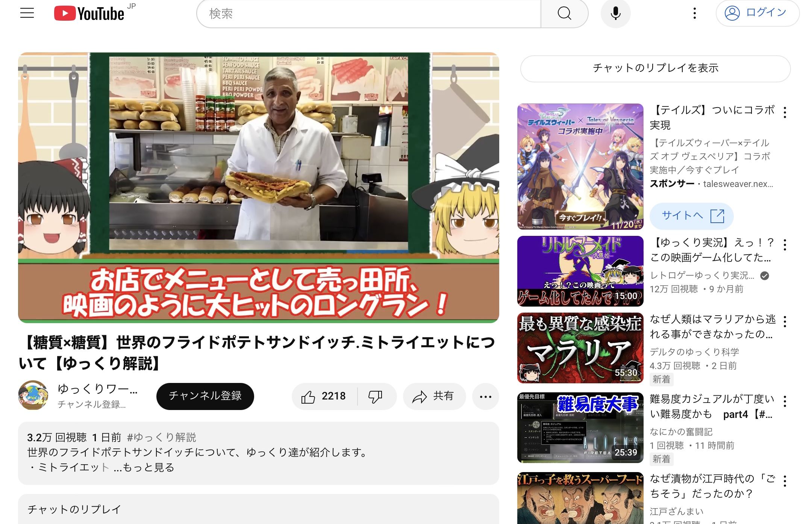Open options menu for マラリア video
This screenshot has height=524, width=812.
785,322
